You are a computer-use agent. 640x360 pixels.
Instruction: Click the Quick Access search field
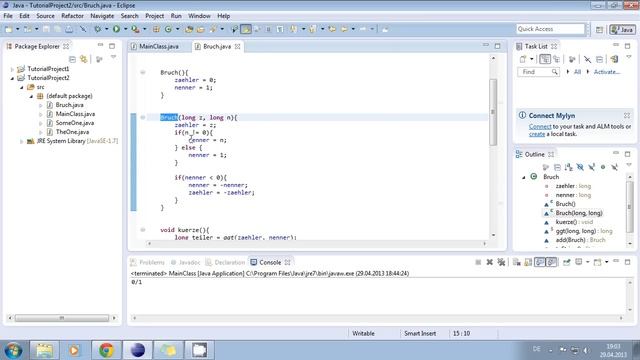coord(550,29)
